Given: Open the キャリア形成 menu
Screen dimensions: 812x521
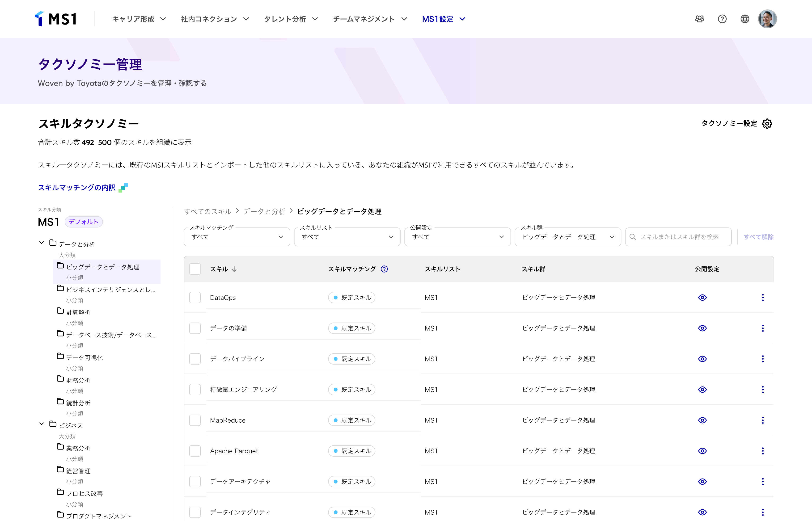Looking at the screenshot, I should (139, 19).
